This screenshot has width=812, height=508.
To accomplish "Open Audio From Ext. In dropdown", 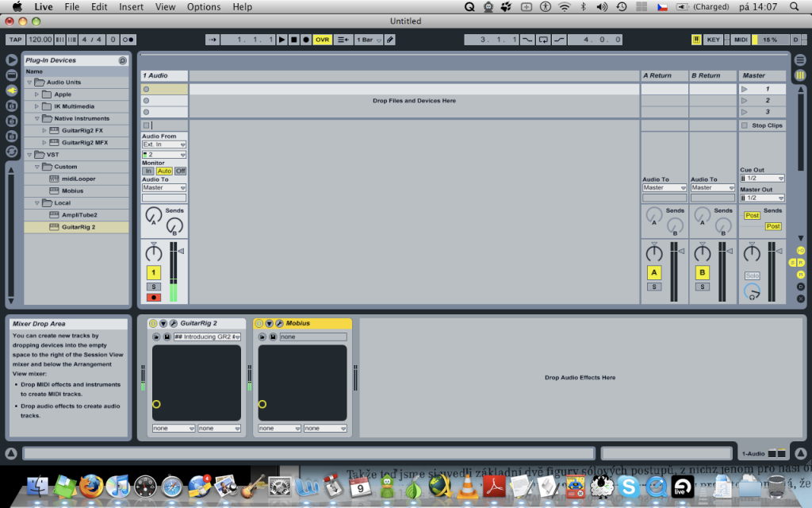I will pyautogui.click(x=164, y=144).
